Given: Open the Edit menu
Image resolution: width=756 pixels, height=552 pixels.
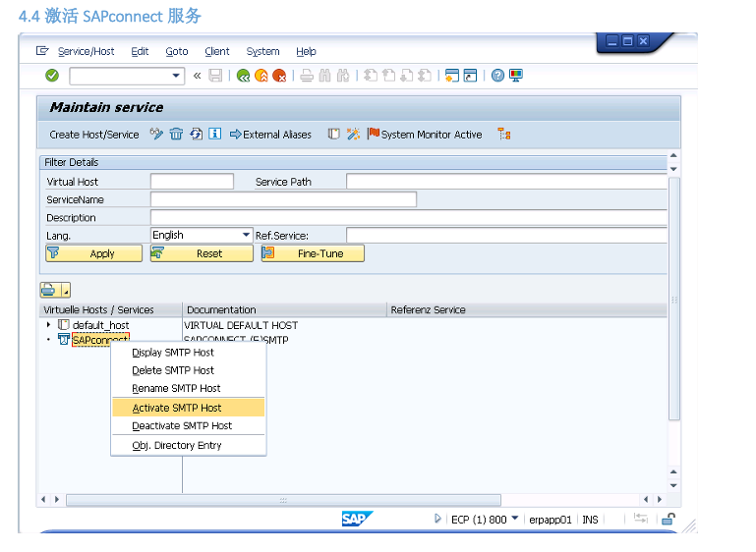Looking at the screenshot, I should tap(140, 51).
